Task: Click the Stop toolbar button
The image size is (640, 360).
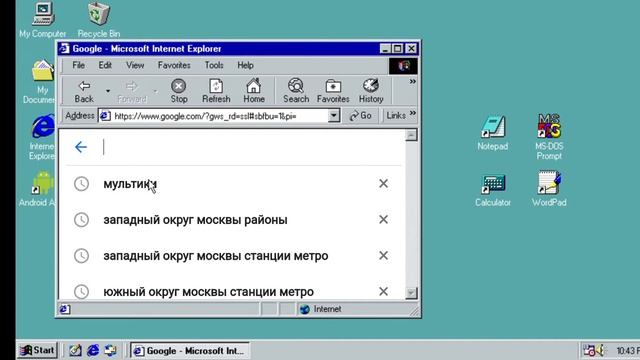Action: 179,91
